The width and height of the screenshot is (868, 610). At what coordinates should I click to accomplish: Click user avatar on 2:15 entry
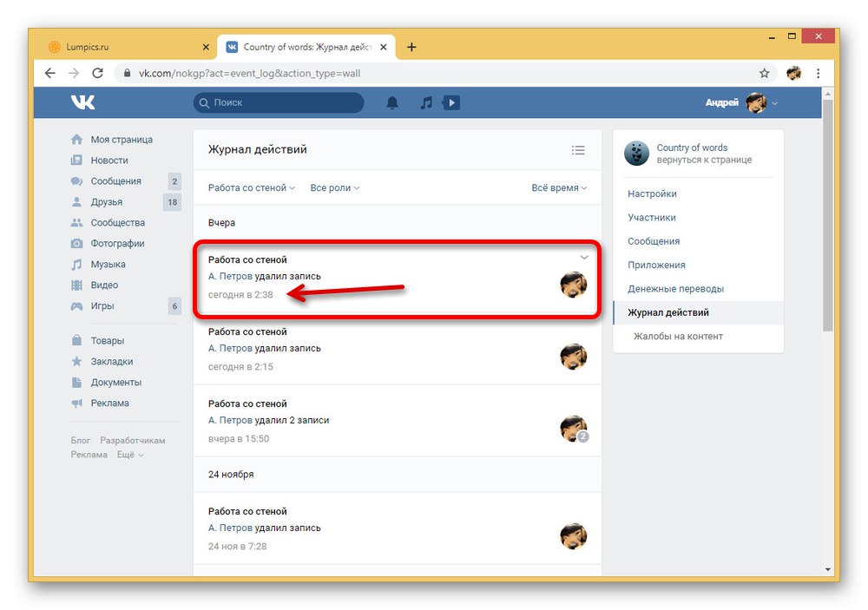tap(573, 357)
